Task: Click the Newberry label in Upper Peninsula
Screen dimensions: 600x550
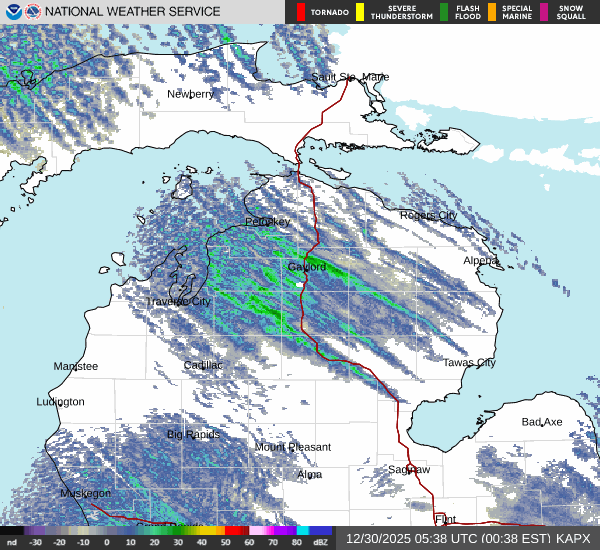Action: [x=190, y=94]
